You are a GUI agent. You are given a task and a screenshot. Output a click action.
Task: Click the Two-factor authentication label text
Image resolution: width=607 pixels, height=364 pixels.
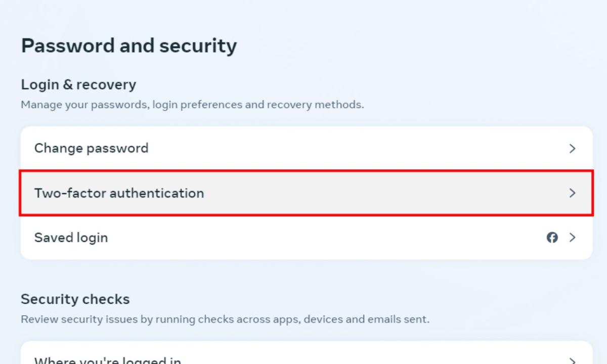[119, 193]
